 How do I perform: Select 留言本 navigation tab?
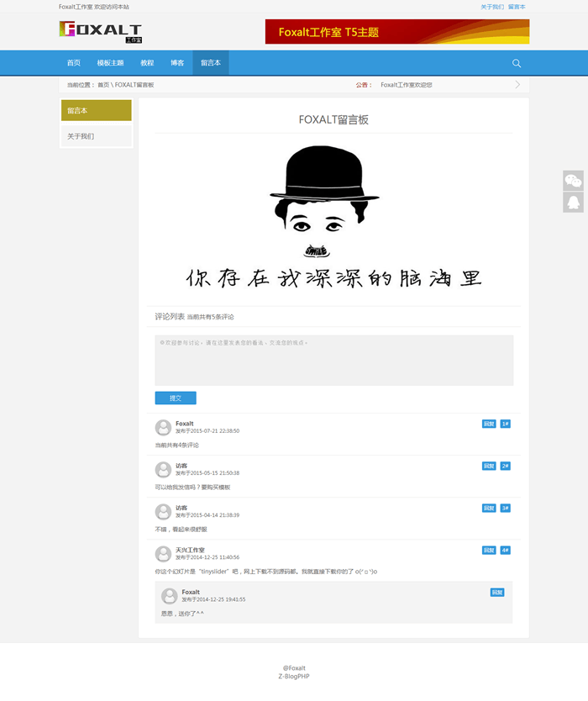(211, 62)
